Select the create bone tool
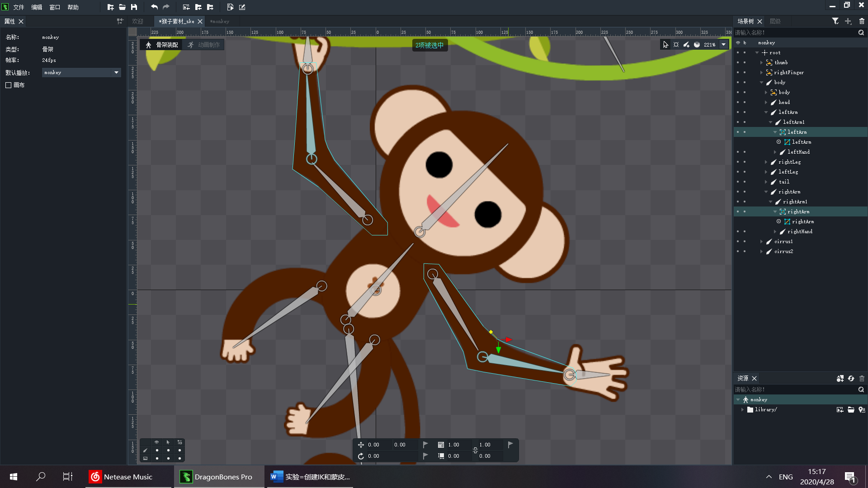Screen dimensions: 868x488 (x=686, y=45)
